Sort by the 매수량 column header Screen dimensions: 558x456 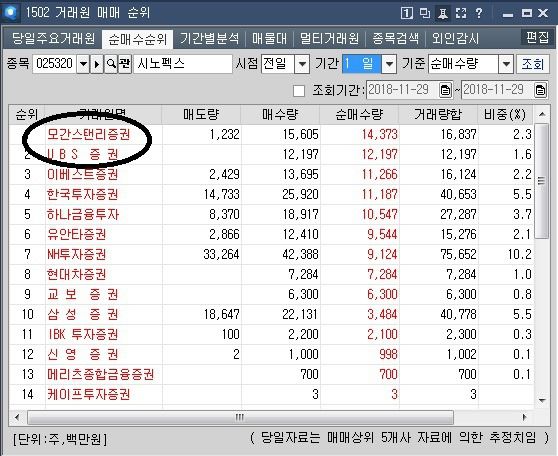pos(280,115)
